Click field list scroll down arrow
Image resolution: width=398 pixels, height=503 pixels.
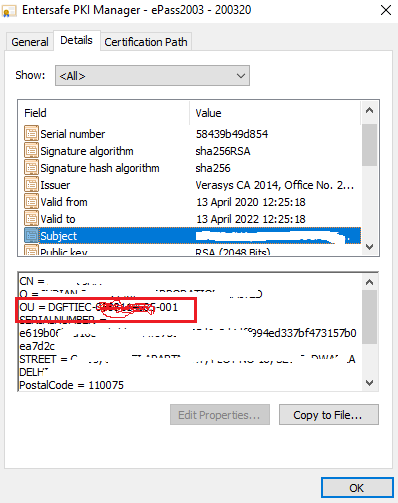(x=369, y=247)
